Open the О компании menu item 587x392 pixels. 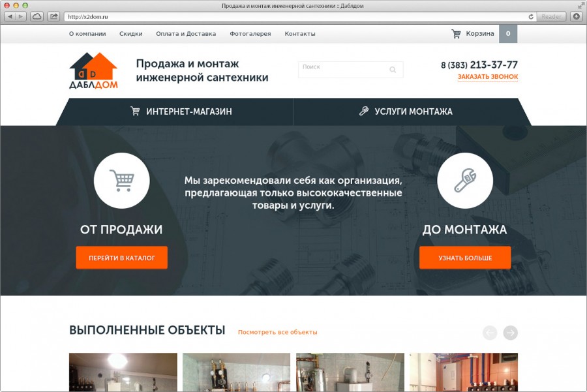click(x=87, y=34)
